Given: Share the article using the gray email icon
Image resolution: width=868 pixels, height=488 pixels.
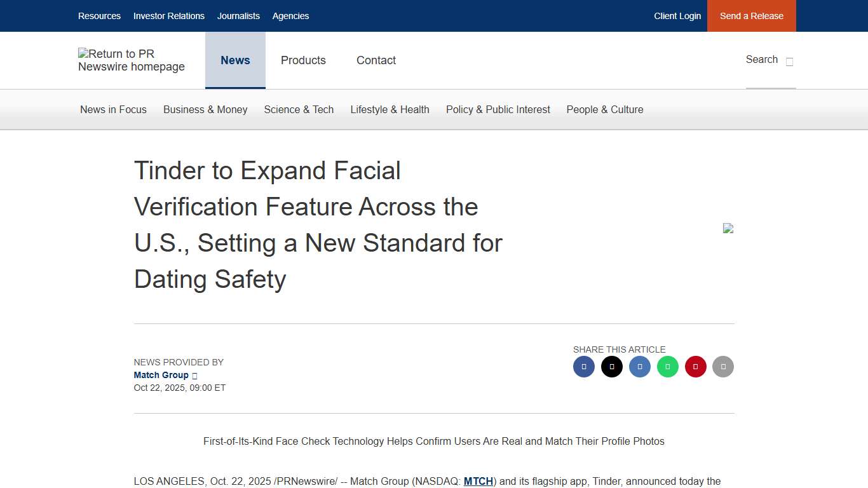Looking at the screenshot, I should click(x=723, y=367).
